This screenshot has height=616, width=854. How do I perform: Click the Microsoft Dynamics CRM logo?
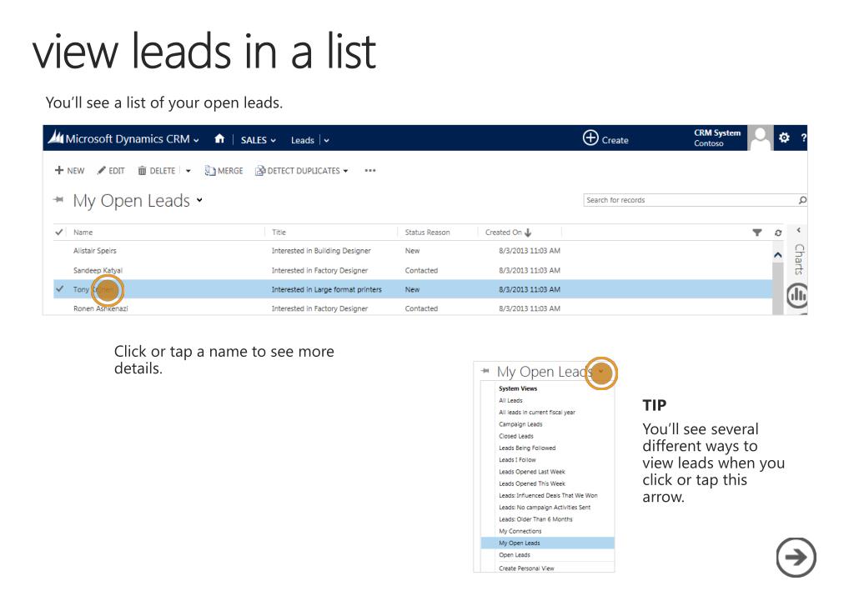56,138
